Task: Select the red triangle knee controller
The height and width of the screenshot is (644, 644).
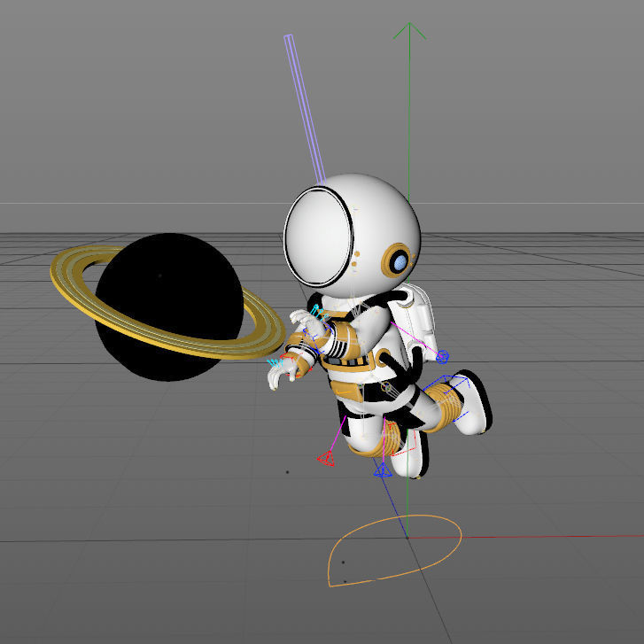Action: pos(326,458)
